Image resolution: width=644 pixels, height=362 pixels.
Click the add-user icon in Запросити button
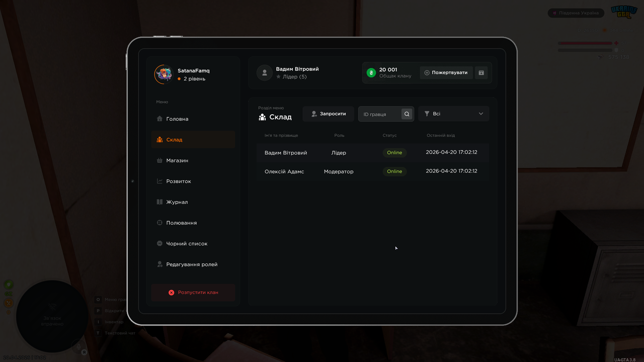pyautogui.click(x=314, y=114)
